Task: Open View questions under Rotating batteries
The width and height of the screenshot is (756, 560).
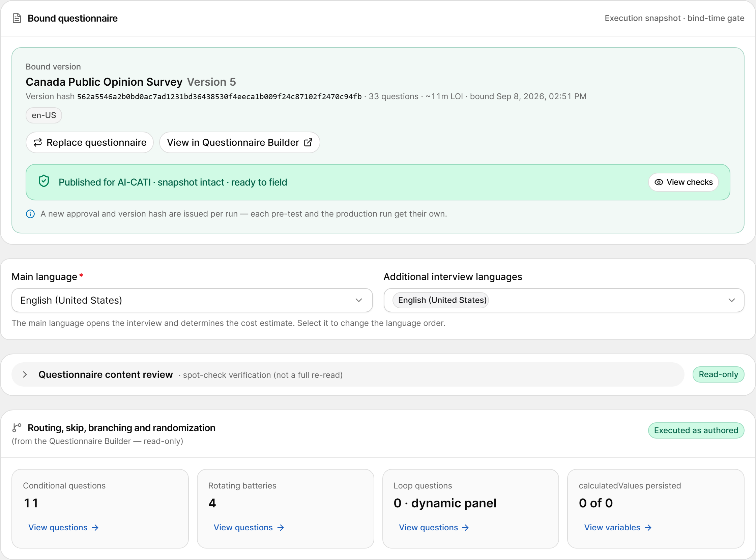Action: [x=249, y=528]
